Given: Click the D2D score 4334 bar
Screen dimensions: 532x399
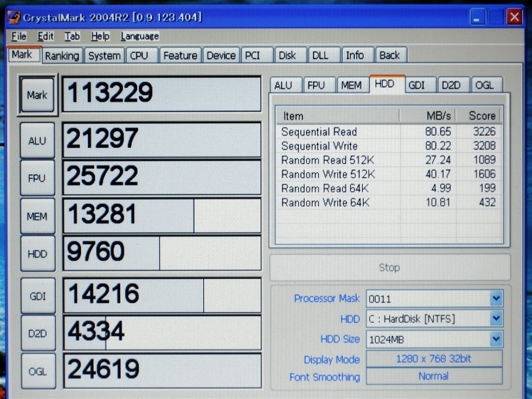Looking at the screenshot, I should pyautogui.click(x=162, y=333).
